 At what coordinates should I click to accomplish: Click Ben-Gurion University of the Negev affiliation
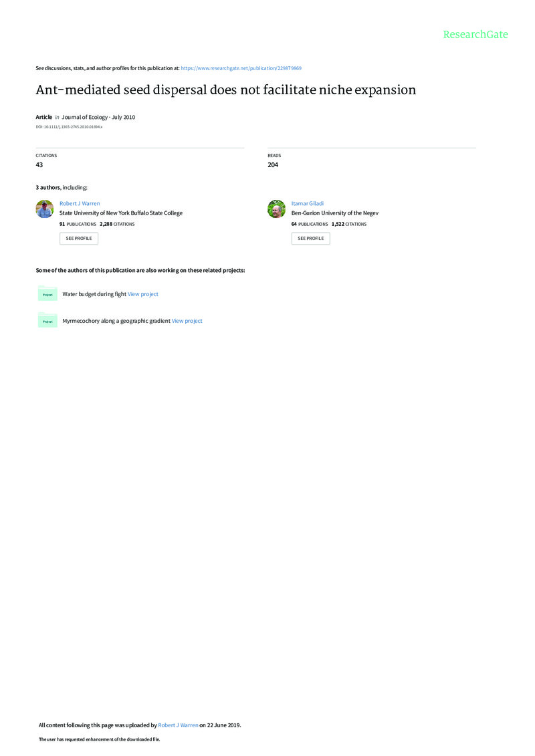(335, 213)
